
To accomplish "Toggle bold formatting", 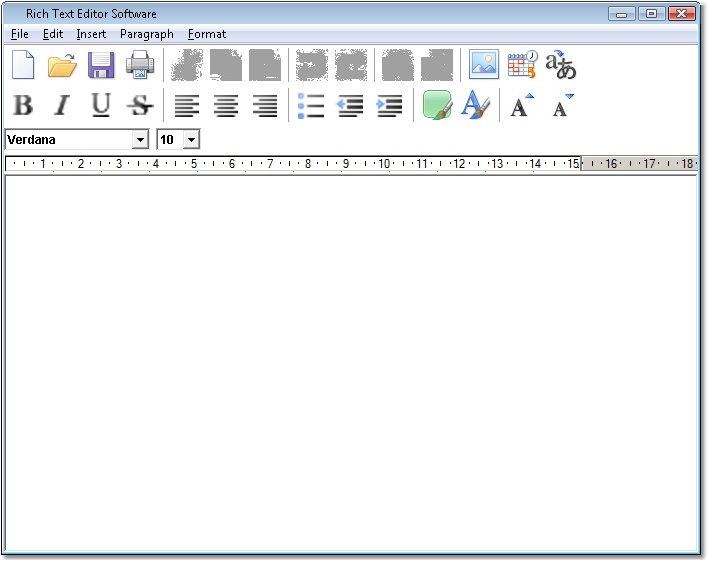I will point(23,105).
